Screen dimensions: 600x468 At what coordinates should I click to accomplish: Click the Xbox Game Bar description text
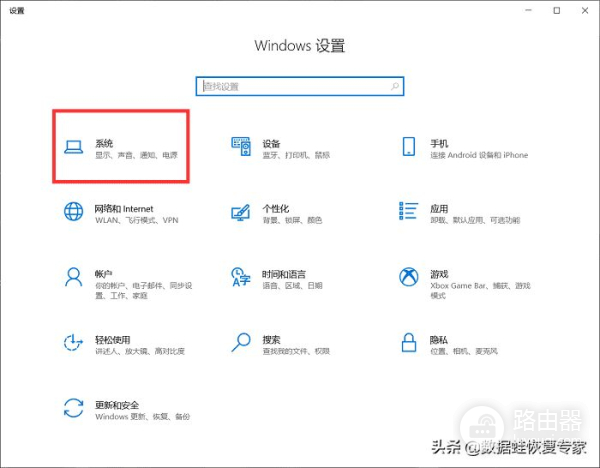(480, 290)
